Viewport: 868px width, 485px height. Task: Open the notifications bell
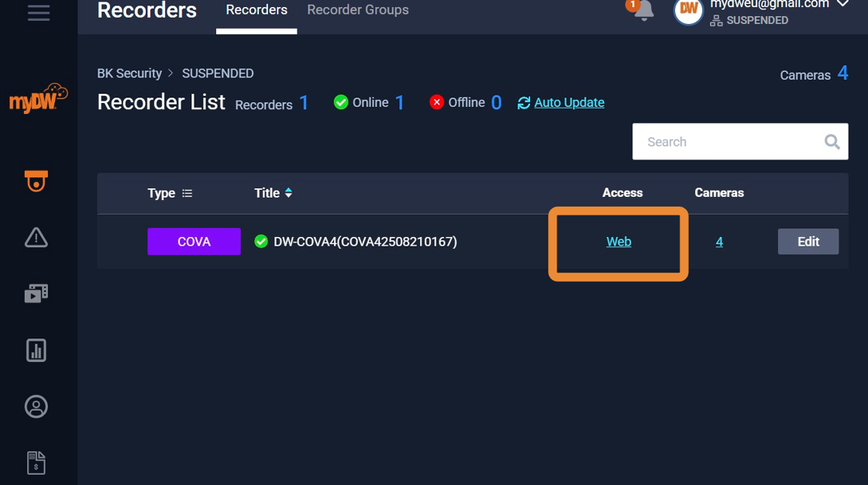tap(642, 10)
